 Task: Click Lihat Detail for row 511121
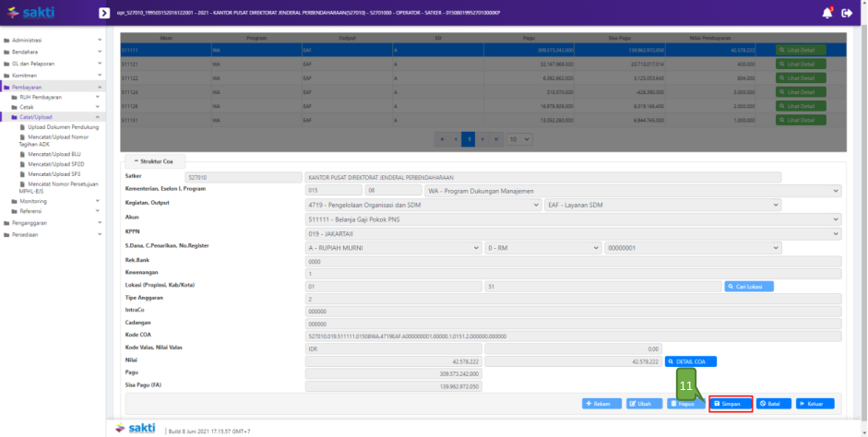[800, 65]
